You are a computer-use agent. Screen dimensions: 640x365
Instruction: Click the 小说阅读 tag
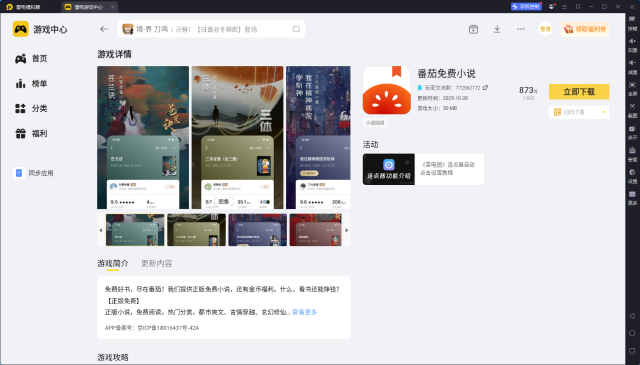tap(375, 123)
